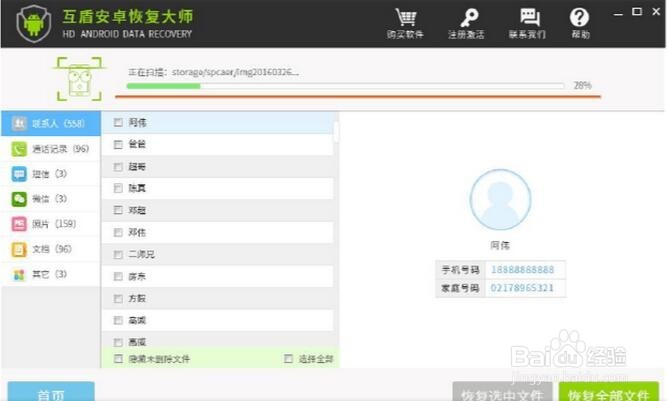Click the 手机号码 field label
The image size is (667, 401).
[461, 270]
